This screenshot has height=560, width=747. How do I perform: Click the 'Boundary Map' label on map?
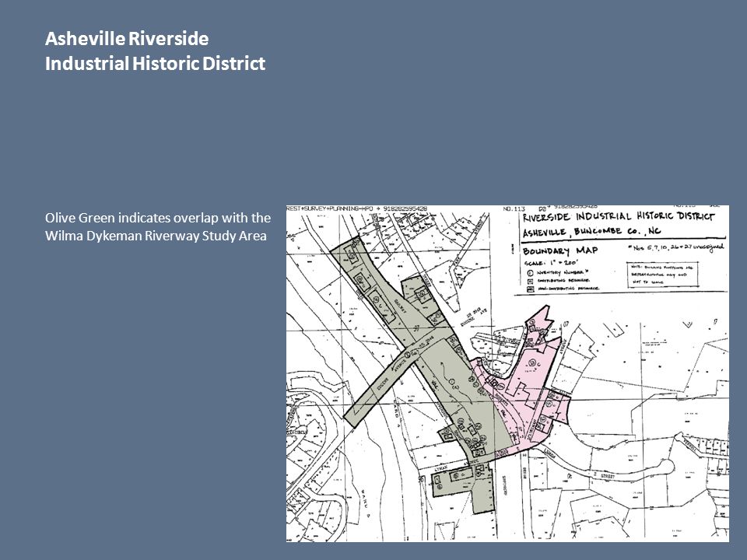point(560,250)
